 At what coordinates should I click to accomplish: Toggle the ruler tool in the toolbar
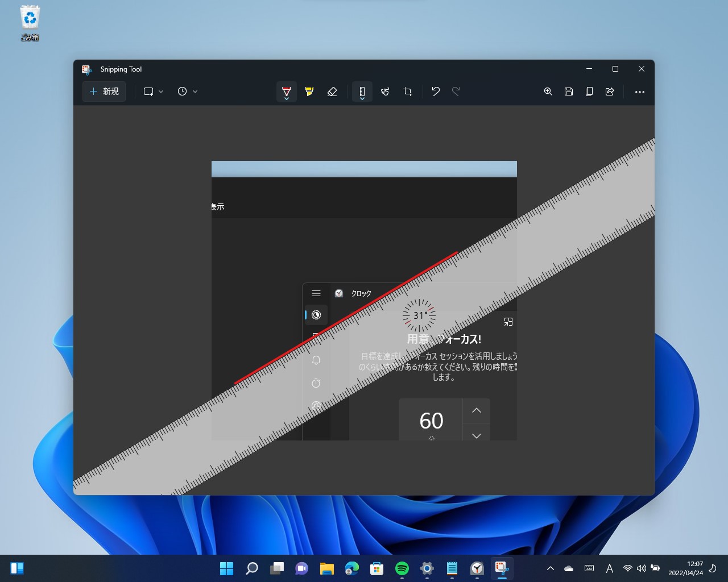[x=362, y=92]
